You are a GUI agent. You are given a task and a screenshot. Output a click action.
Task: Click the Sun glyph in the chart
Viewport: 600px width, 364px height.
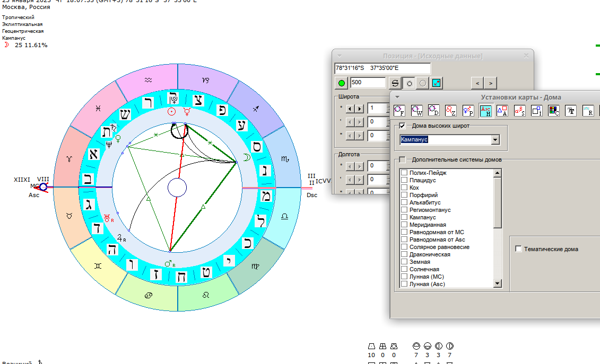[x=172, y=112]
